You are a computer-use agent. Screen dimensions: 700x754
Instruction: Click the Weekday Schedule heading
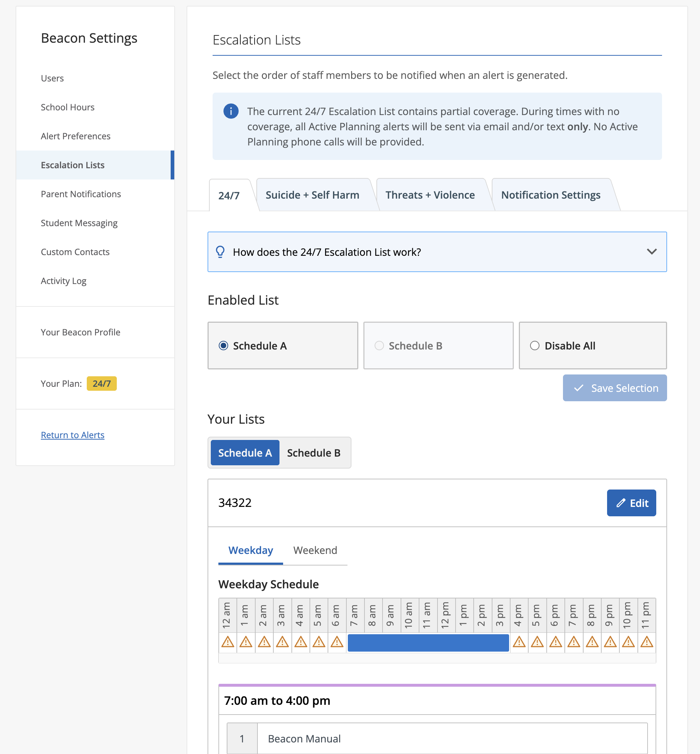tap(269, 584)
